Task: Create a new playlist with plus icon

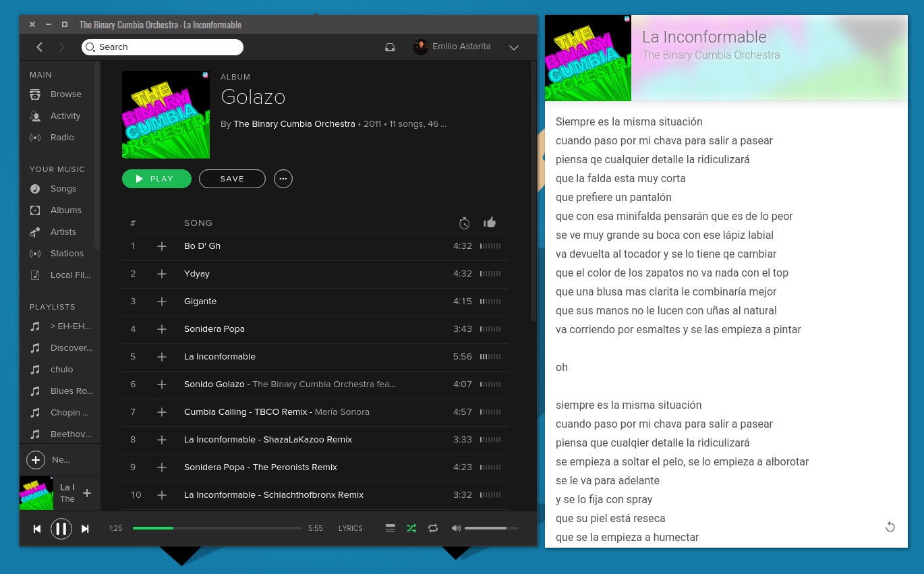Action: [x=36, y=460]
